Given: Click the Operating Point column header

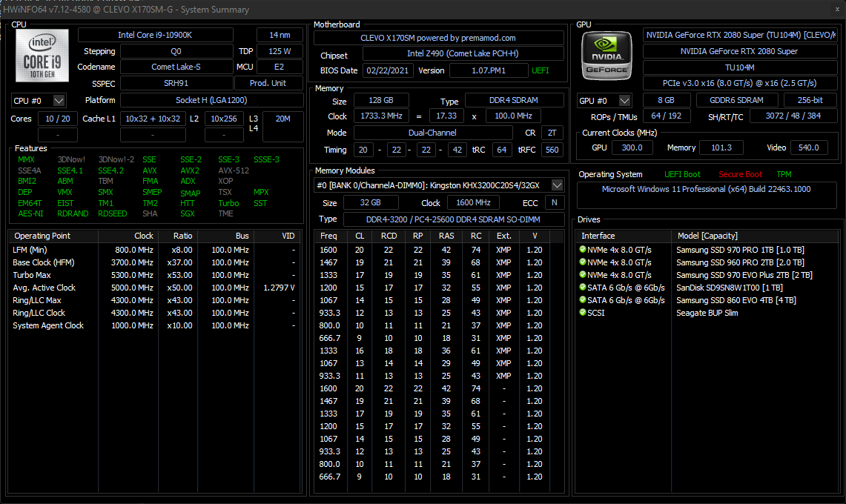Looking at the screenshot, I should click(x=42, y=236).
